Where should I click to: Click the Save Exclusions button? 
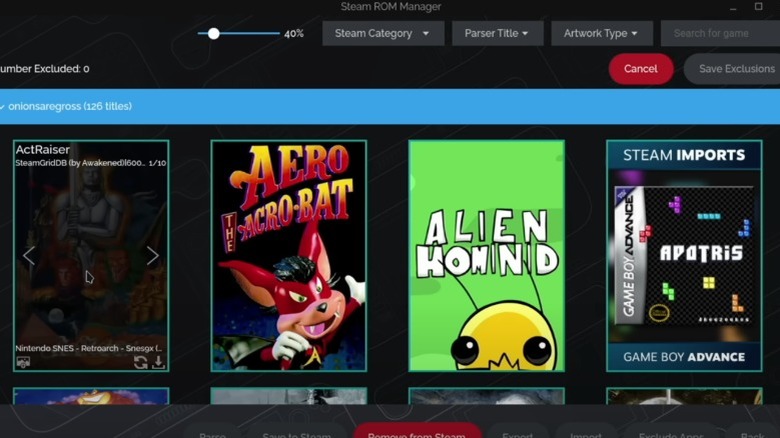pos(732,69)
